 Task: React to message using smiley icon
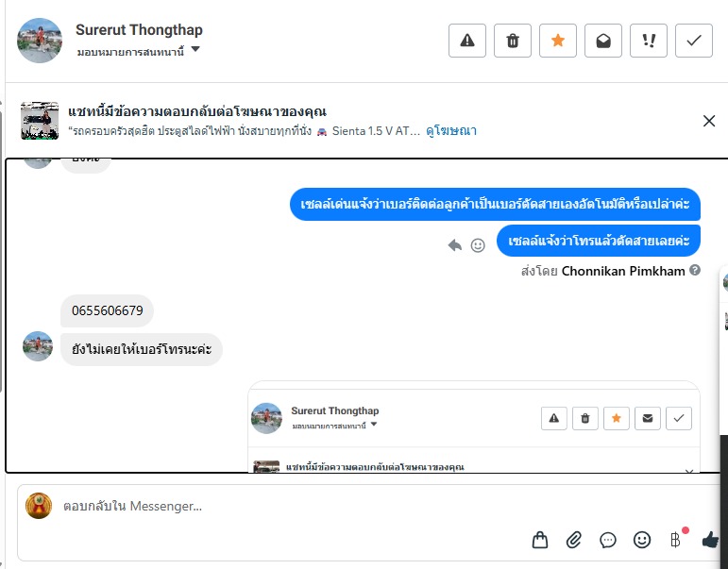pos(478,245)
